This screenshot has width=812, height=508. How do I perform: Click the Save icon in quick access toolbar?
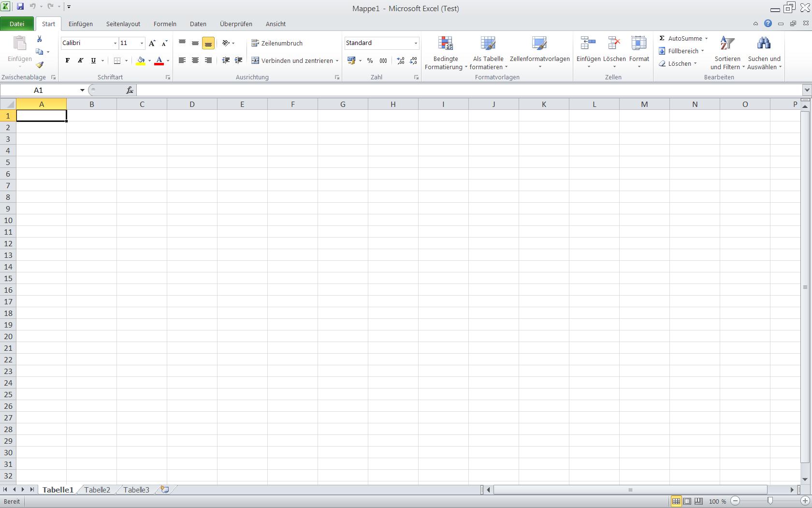[20, 7]
